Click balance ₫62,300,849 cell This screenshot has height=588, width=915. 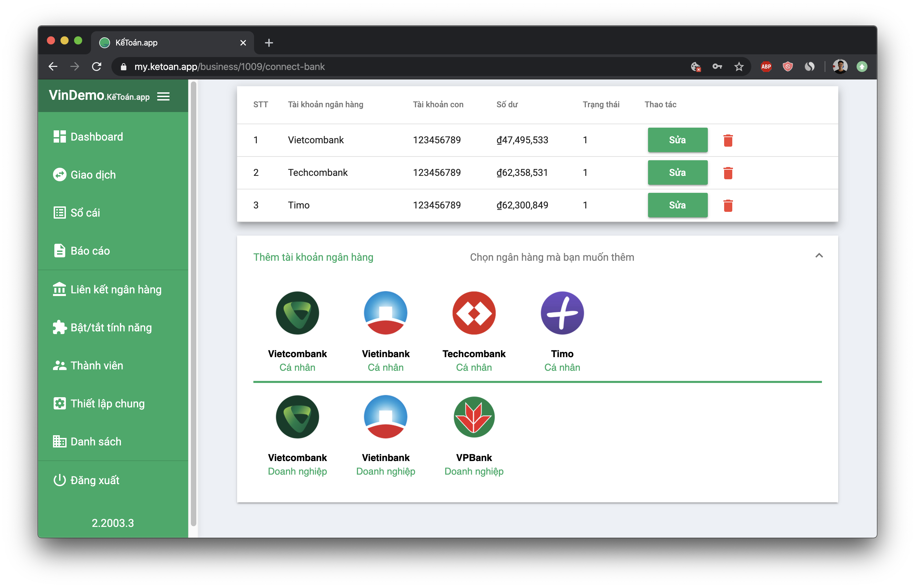point(522,205)
